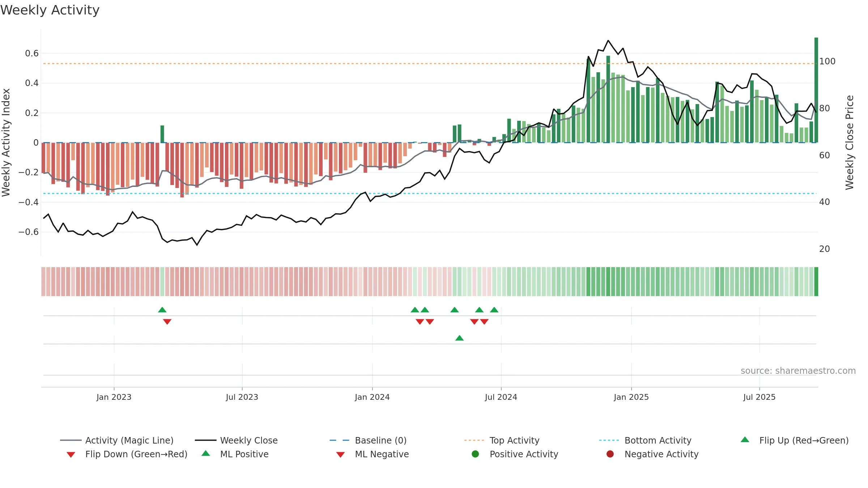This screenshot has width=868, height=488.
Task: Click the orange Top Activity dashed line sample in legend
Action: tap(474, 440)
